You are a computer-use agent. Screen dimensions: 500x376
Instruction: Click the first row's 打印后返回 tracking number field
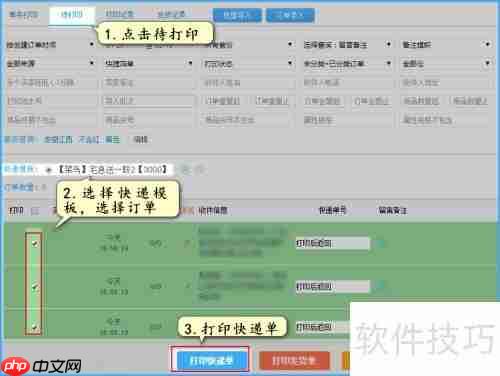point(332,243)
